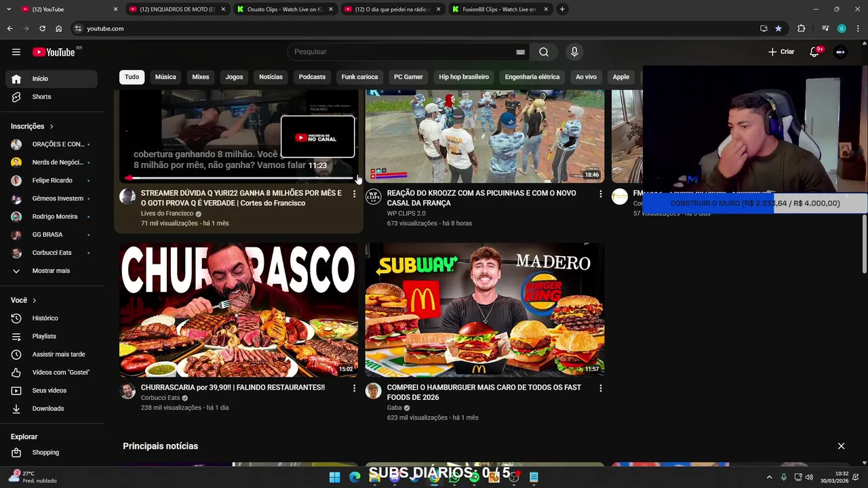Select the Música filter chip
Screen dimensions: 868x488
pos(165,77)
